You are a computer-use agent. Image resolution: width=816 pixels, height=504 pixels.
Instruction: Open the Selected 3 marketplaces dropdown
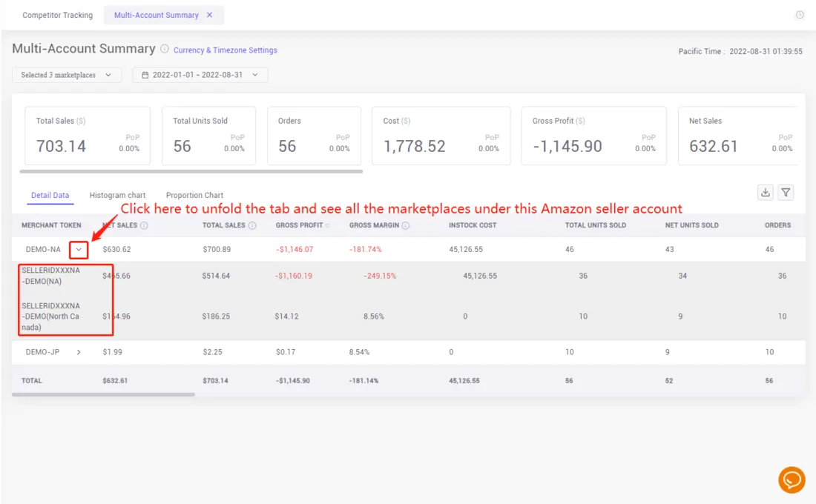point(67,74)
